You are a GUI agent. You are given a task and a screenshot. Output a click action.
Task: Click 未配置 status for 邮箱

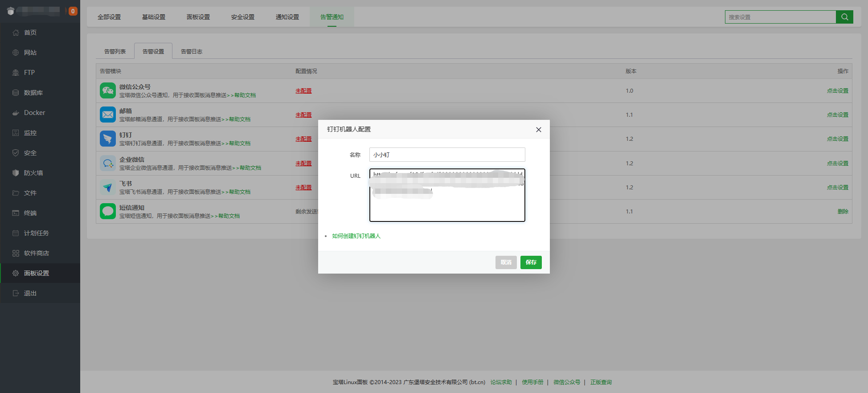point(303,115)
